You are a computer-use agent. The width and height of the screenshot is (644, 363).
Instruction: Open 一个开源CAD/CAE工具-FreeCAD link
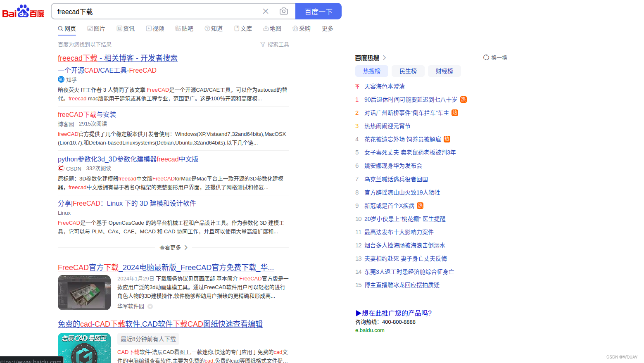107,70
